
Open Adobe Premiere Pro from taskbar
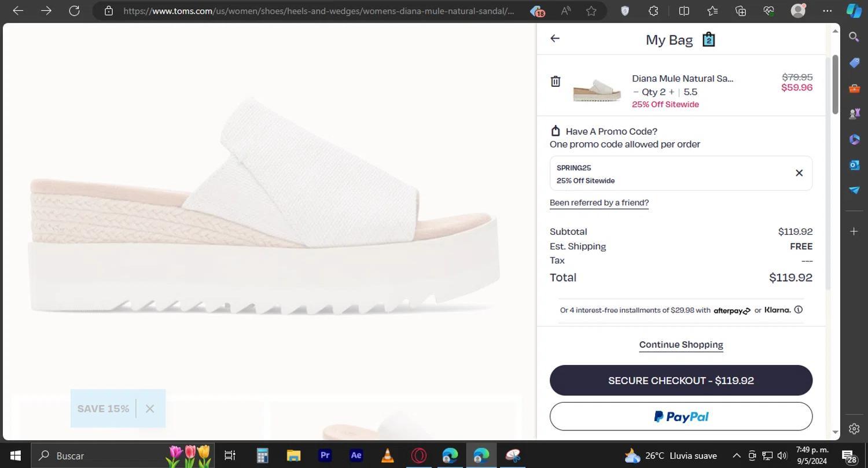coord(325,455)
